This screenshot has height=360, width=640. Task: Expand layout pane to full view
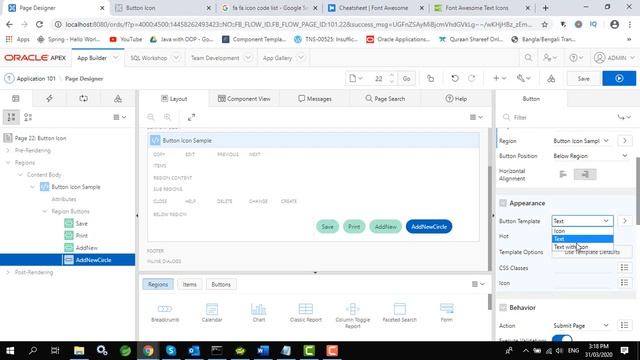pyautogui.click(x=191, y=117)
